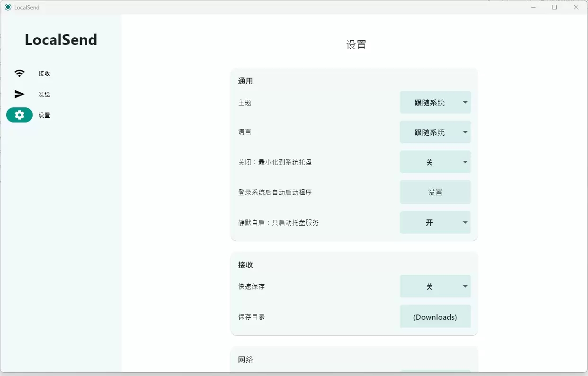Open the 接收 tab label in the sidebar

click(x=45, y=73)
